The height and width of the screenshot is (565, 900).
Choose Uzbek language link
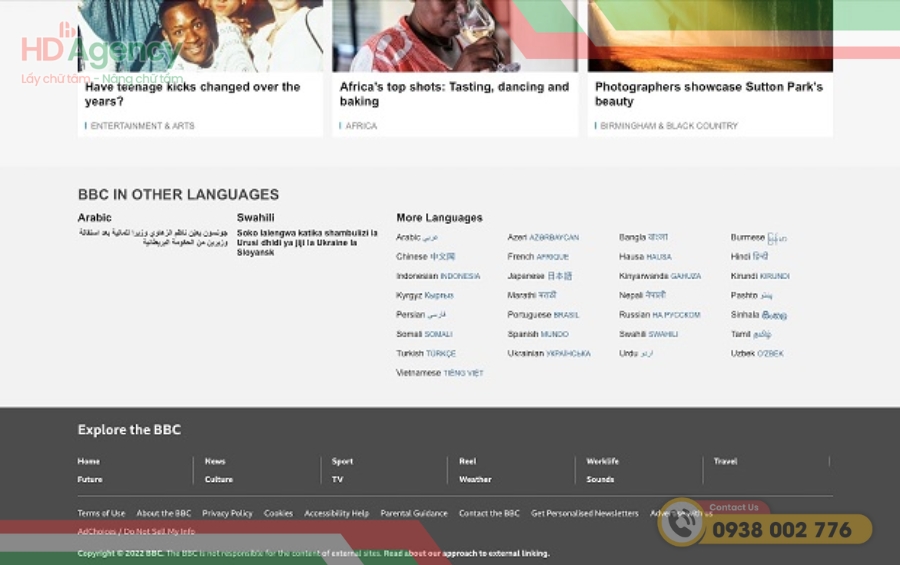[757, 354]
